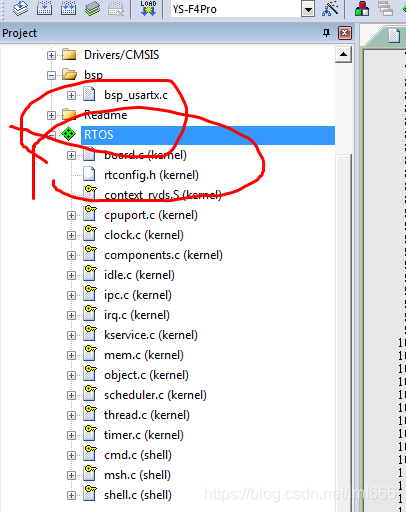Click the timer.c locked file icon
Viewport: 406px width, 512px height.
90,433
